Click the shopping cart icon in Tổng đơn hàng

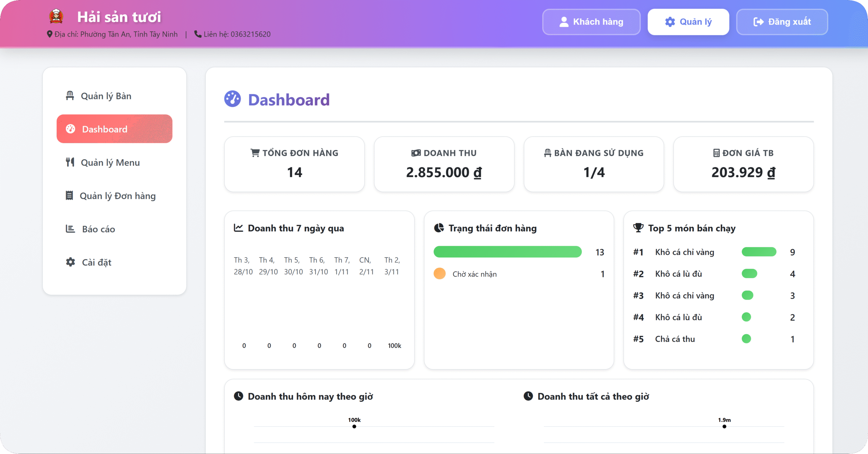255,153
